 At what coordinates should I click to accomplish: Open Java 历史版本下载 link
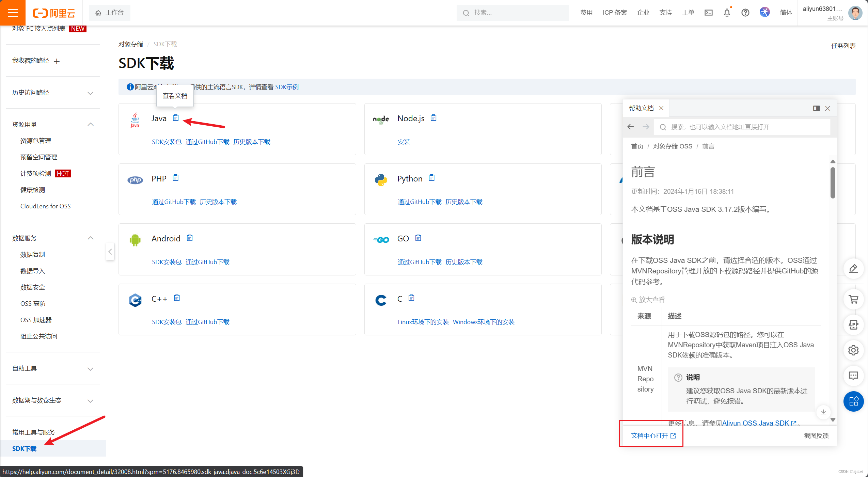click(x=252, y=142)
